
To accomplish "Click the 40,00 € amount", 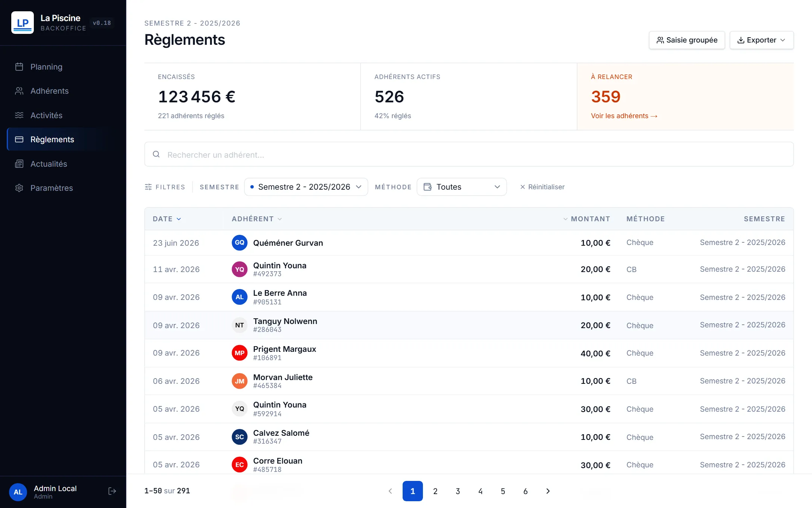I will pyautogui.click(x=595, y=353).
